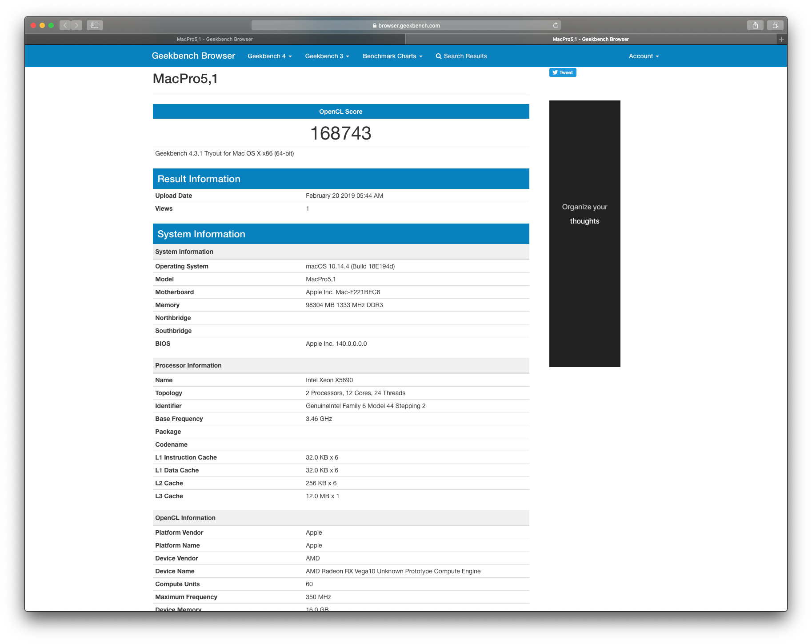Switch to the first MacPro5,1 tab
This screenshot has height=644, width=812.
[215, 39]
